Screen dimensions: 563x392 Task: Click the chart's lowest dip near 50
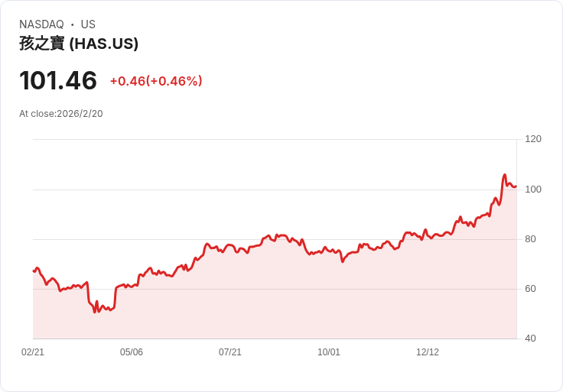(x=95, y=312)
